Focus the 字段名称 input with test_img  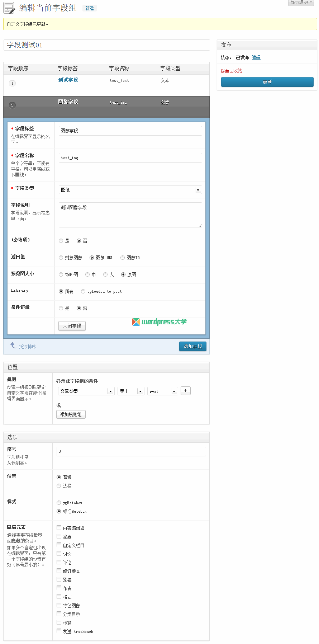130,158
